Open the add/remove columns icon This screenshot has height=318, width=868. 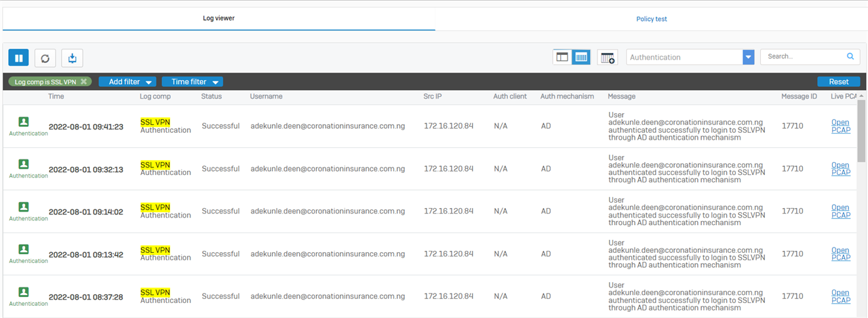click(x=608, y=58)
